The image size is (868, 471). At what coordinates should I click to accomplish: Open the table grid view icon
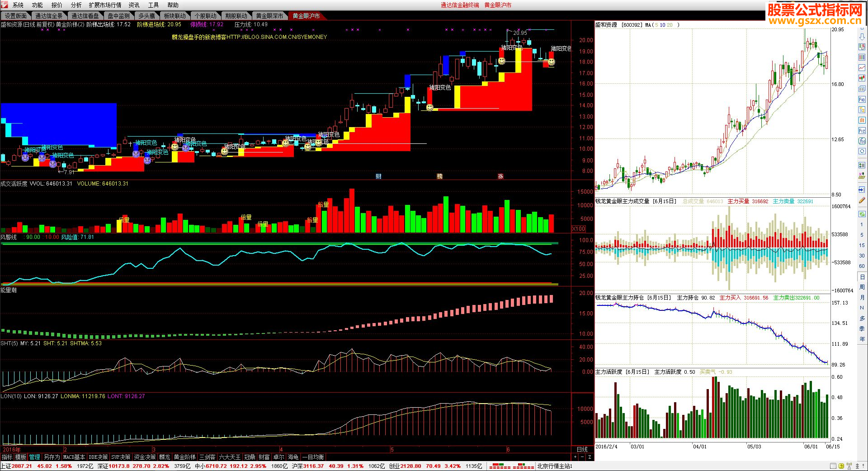pyautogui.click(x=862, y=57)
